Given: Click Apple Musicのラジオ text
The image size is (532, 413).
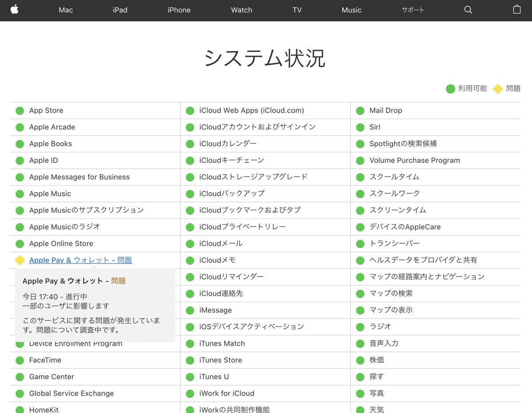Looking at the screenshot, I should [65, 227].
